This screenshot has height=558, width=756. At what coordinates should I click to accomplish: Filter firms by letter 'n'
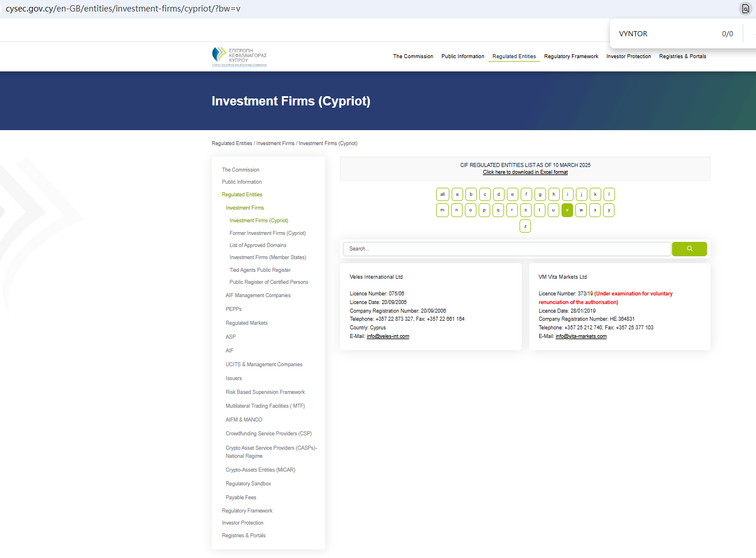(x=457, y=210)
